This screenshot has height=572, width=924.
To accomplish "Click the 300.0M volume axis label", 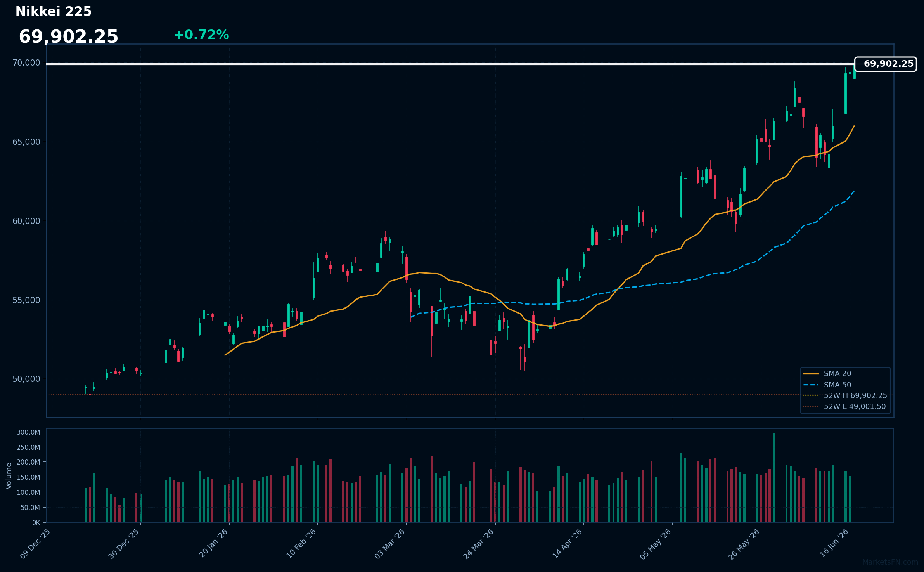I will pyautogui.click(x=28, y=432).
